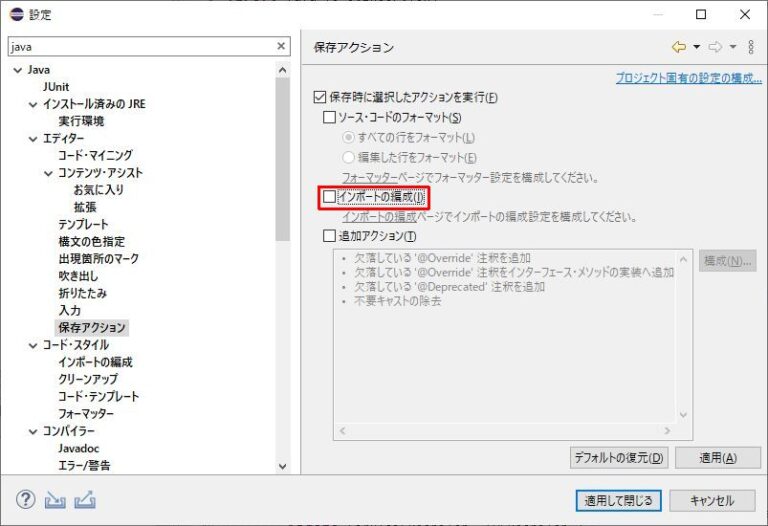Click actions list scroll-up arrow
The image size is (768, 526).
pyautogui.click(x=684, y=260)
